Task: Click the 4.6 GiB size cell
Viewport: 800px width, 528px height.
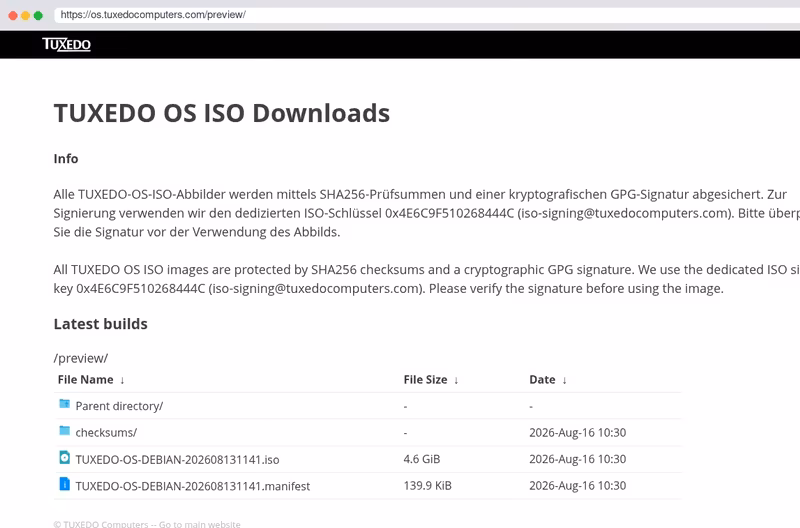Action: tap(421, 459)
